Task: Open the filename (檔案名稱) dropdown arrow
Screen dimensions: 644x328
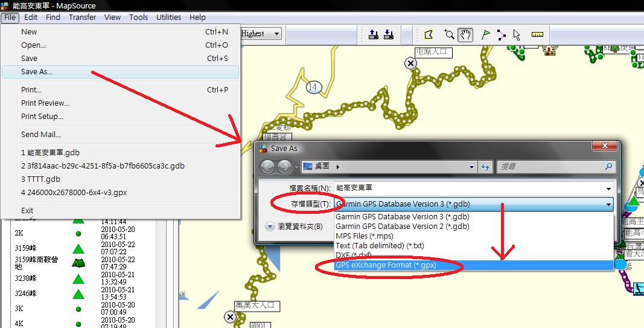Action: (x=608, y=188)
